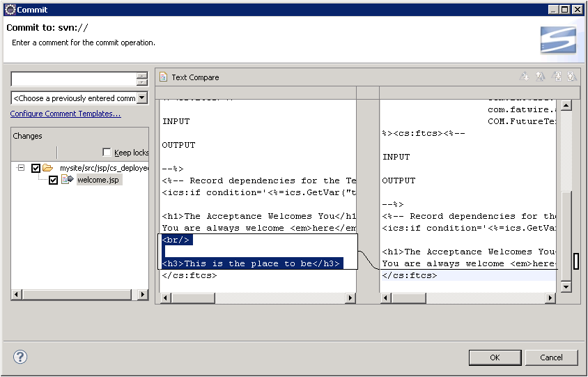This screenshot has width=588, height=377.
Task: Click the Changes list right scroll arrow
Action: [x=143, y=295]
